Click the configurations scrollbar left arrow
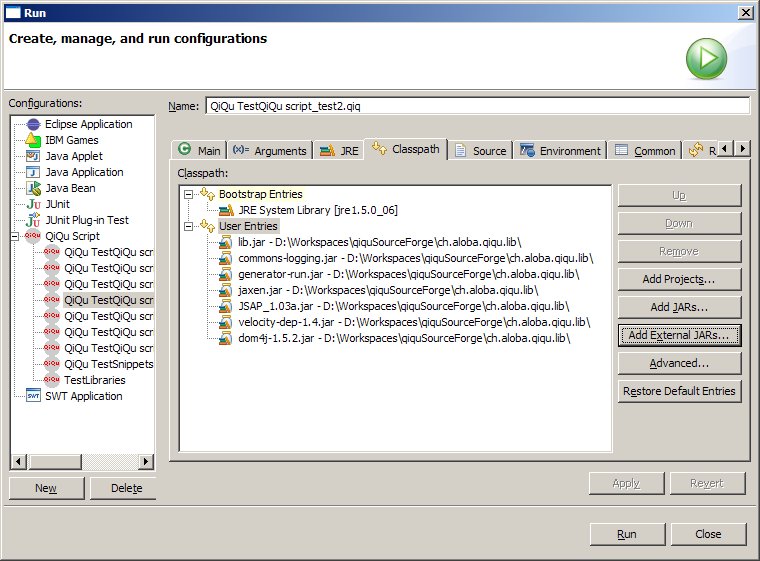 tap(18, 461)
